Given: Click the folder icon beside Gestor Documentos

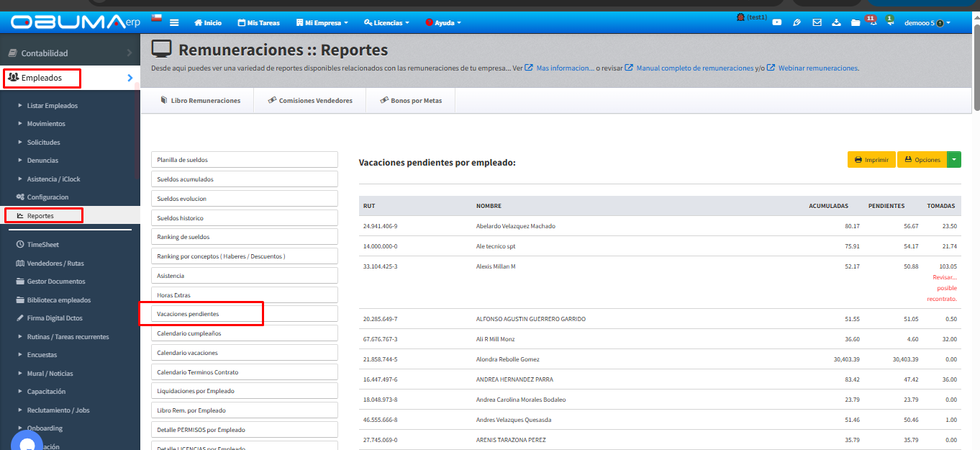Looking at the screenshot, I should tap(21, 282).
